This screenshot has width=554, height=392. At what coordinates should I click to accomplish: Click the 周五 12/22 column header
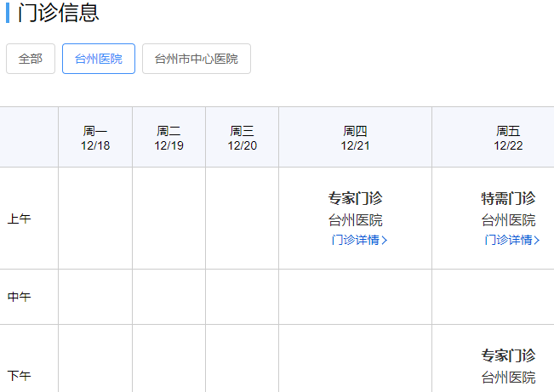pos(508,138)
